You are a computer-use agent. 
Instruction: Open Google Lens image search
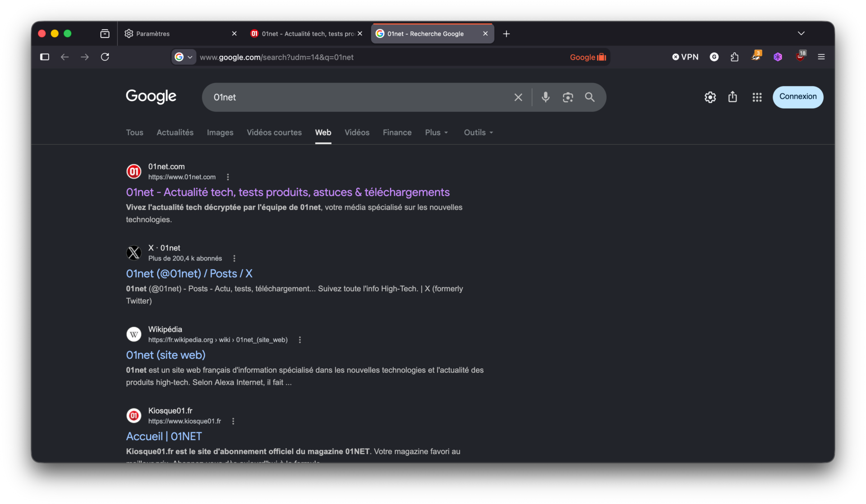[x=568, y=97]
